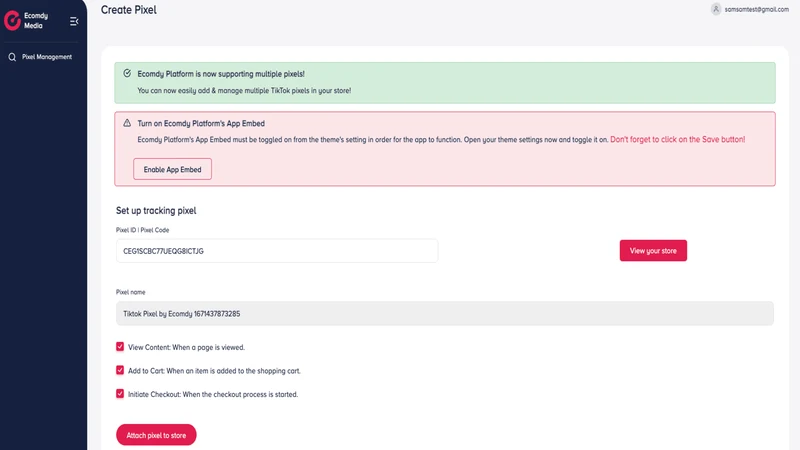Screen dimensions: 800x450
Task: Click the View your store button
Action: coord(653,251)
